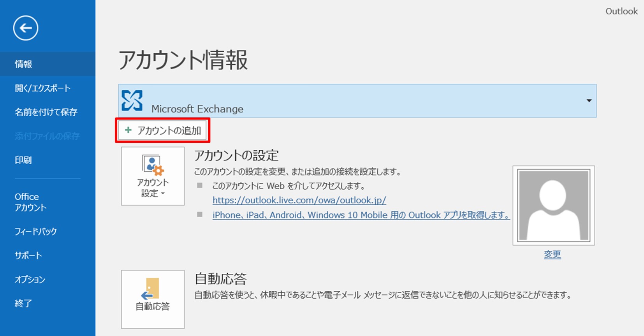Select 情報 in the sidebar
This screenshot has height=336, width=644.
point(48,64)
